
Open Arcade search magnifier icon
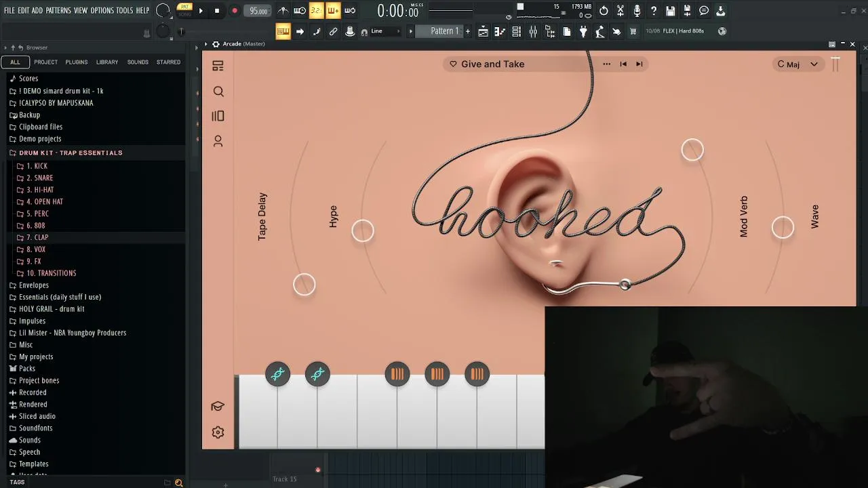point(218,91)
